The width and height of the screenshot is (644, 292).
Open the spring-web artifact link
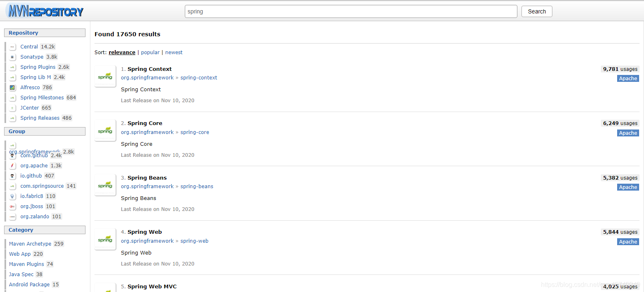[194, 241]
